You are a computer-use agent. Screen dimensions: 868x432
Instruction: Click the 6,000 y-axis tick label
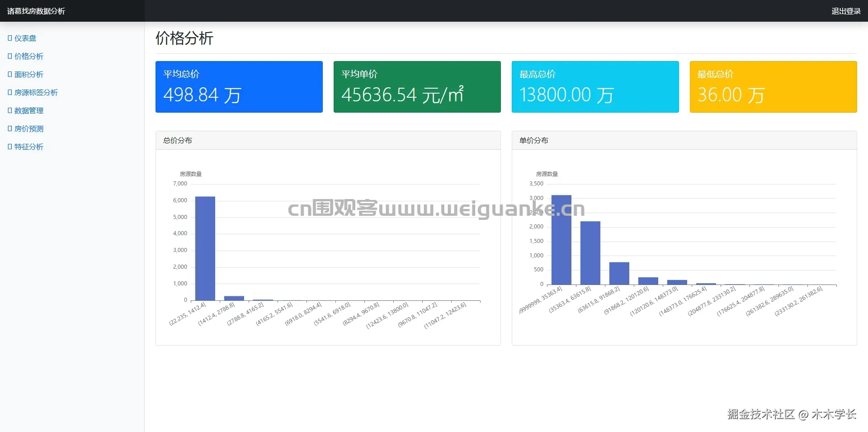[x=180, y=200]
